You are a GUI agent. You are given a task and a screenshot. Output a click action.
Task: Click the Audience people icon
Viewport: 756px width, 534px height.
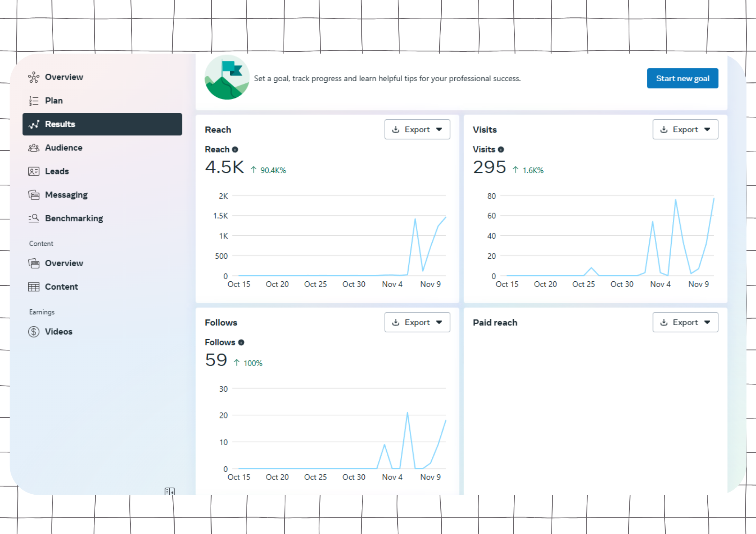[34, 148]
